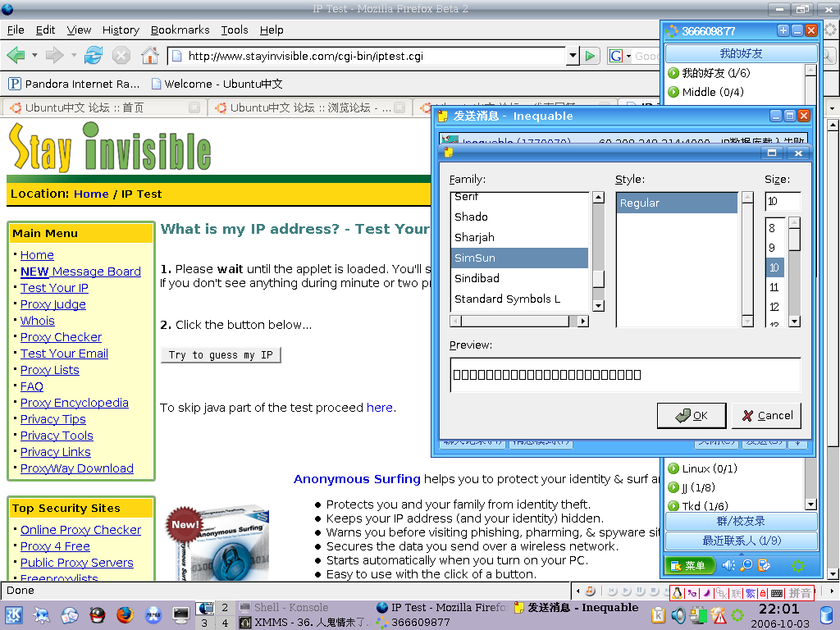Select Sindibad in the Family list

pyautogui.click(x=519, y=279)
